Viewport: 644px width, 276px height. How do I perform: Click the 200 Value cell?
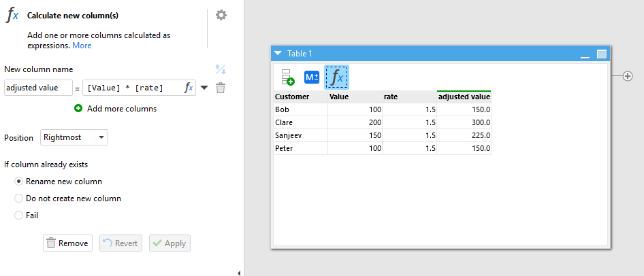(x=355, y=122)
